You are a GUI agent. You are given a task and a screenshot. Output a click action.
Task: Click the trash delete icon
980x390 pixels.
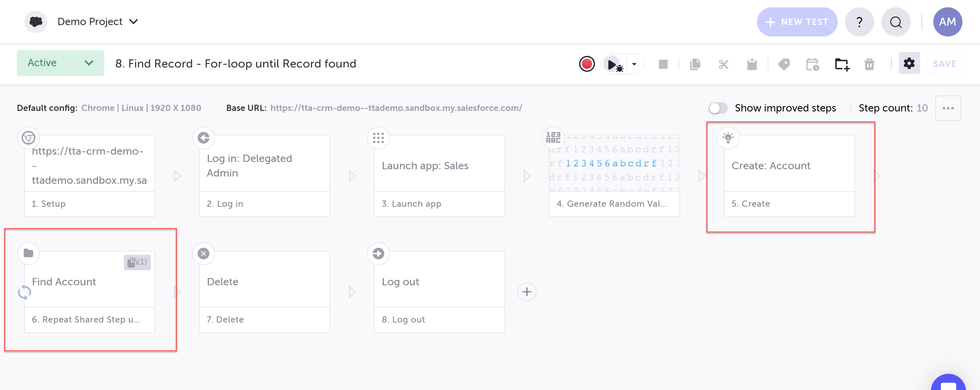point(869,64)
